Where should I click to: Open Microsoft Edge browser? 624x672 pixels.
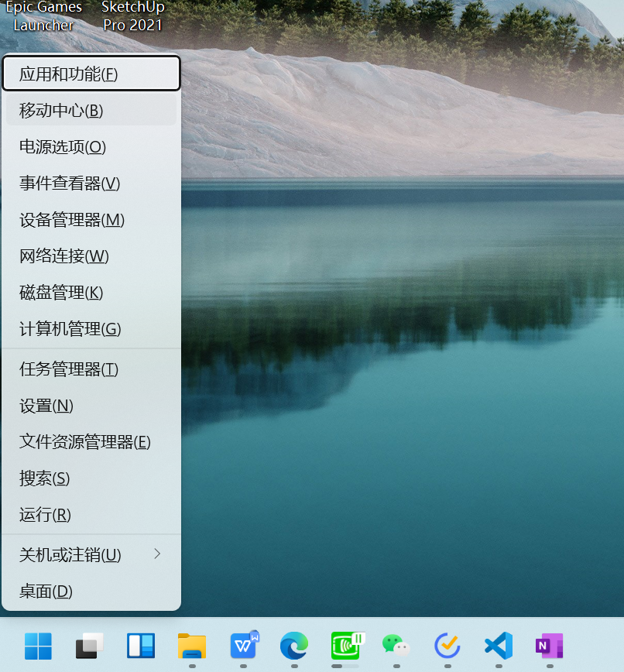click(294, 646)
